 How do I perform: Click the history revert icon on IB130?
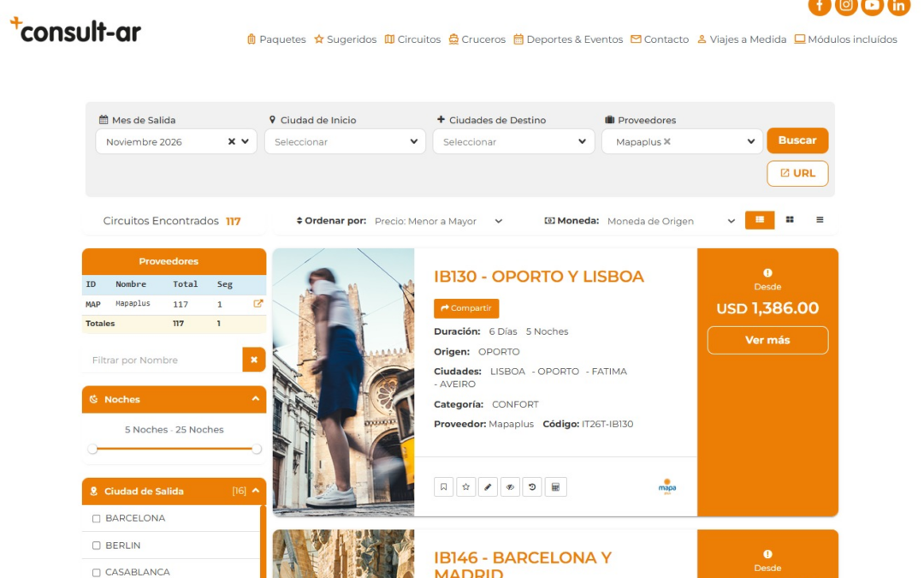point(532,487)
